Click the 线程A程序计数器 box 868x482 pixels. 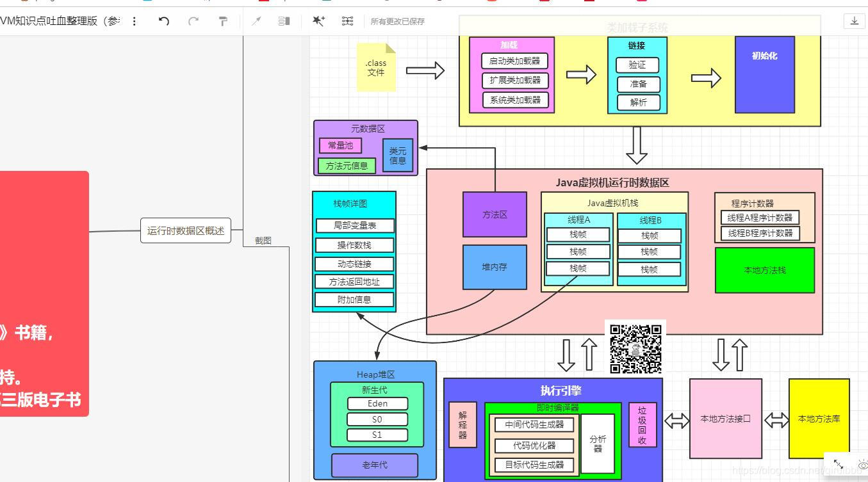[x=760, y=218]
